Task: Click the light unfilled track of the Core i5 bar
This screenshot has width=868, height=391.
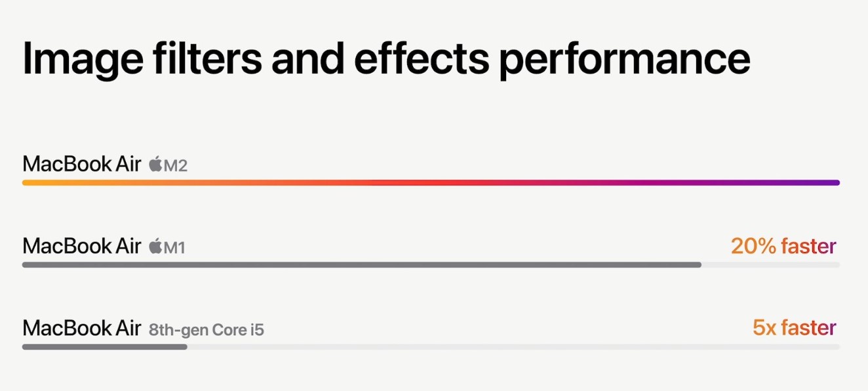Action: tap(511, 346)
